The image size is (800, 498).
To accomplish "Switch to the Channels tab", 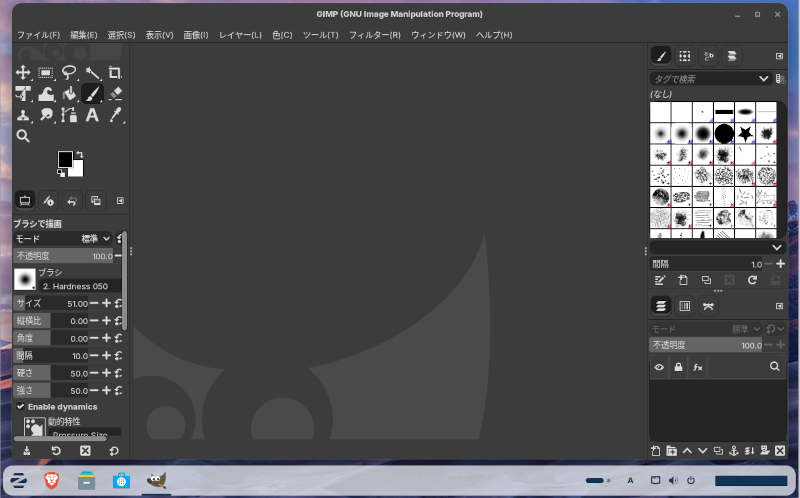I will click(x=684, y=305).
